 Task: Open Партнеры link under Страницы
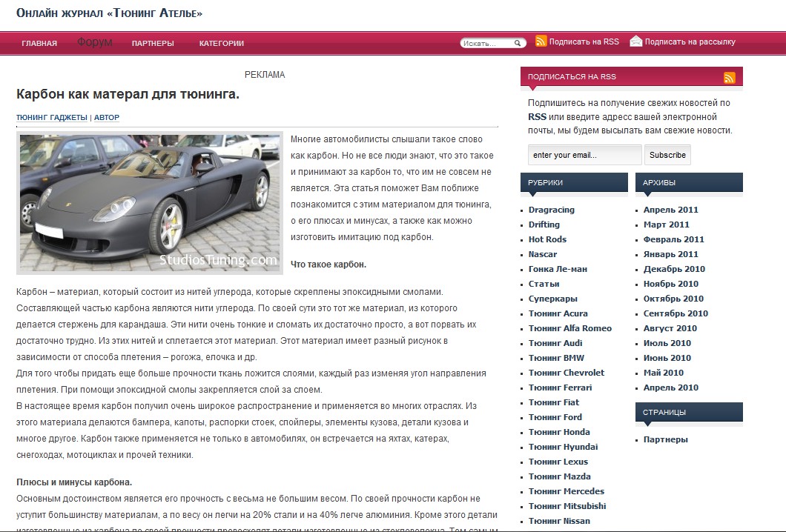(x=665, y=439)
